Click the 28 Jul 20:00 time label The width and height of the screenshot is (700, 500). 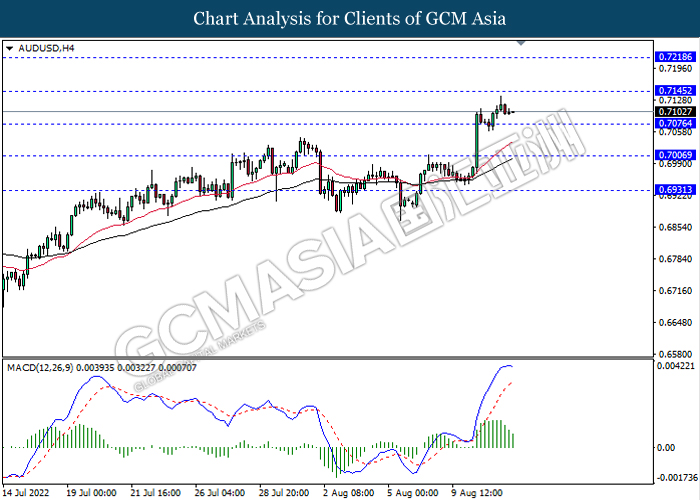[284, 493]
